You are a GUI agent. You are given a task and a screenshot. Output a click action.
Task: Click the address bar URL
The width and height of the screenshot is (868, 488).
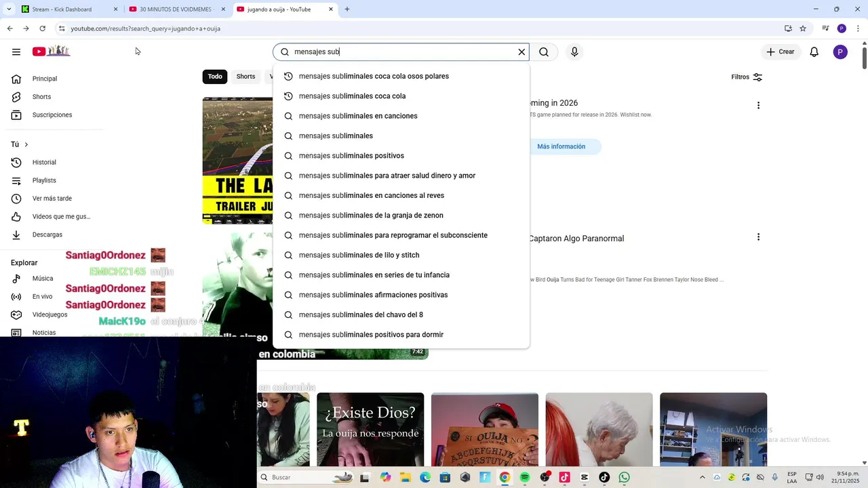point(146,28)
